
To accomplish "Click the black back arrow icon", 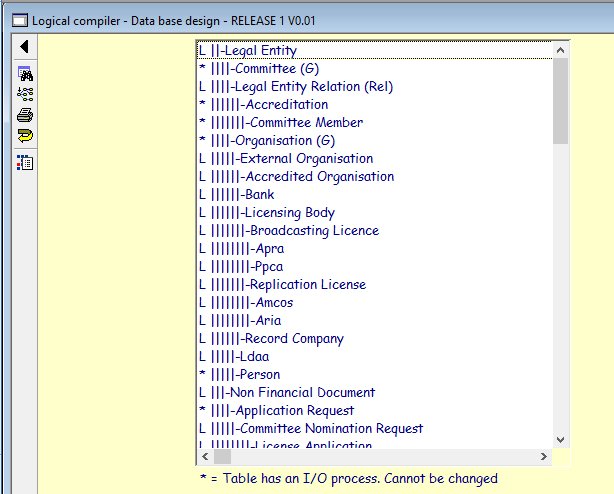I will 24,47.
